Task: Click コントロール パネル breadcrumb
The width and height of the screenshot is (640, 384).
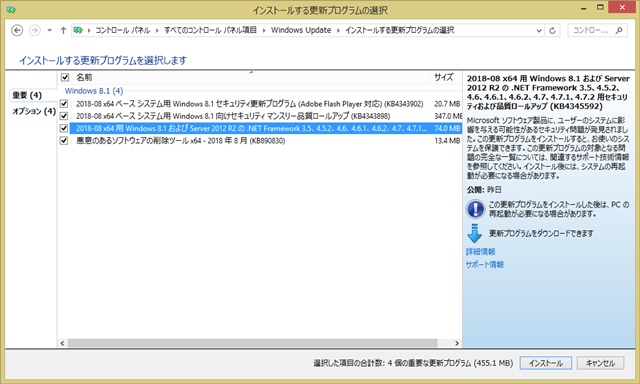Action: click(x=122, y=30)
